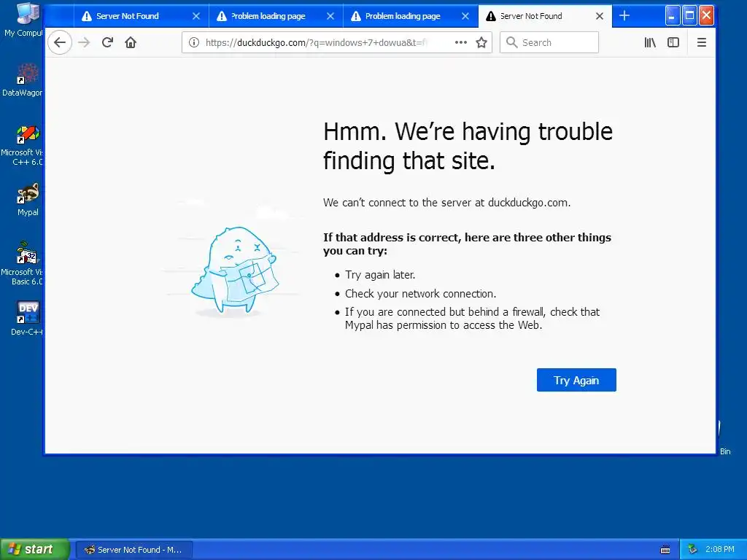Minimize the Mypal browser window
The width and height of the screenshot is (747, 560).
(672, 16)
